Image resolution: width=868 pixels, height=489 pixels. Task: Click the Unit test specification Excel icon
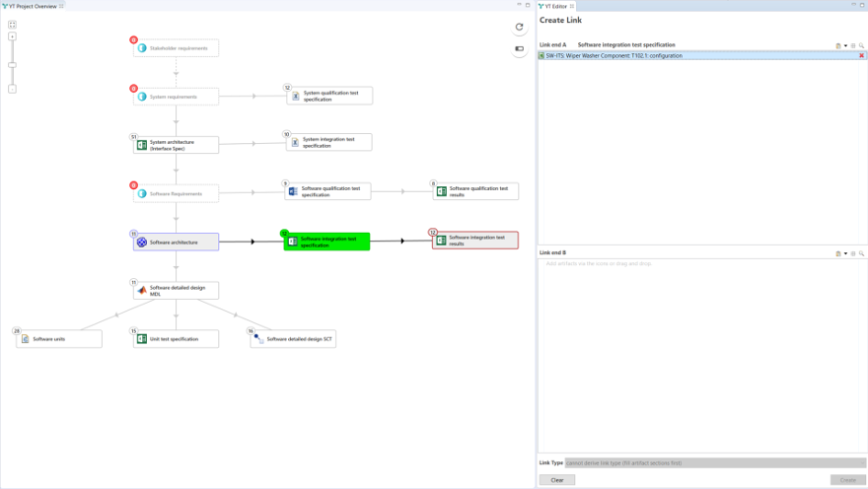pos(142,339)
